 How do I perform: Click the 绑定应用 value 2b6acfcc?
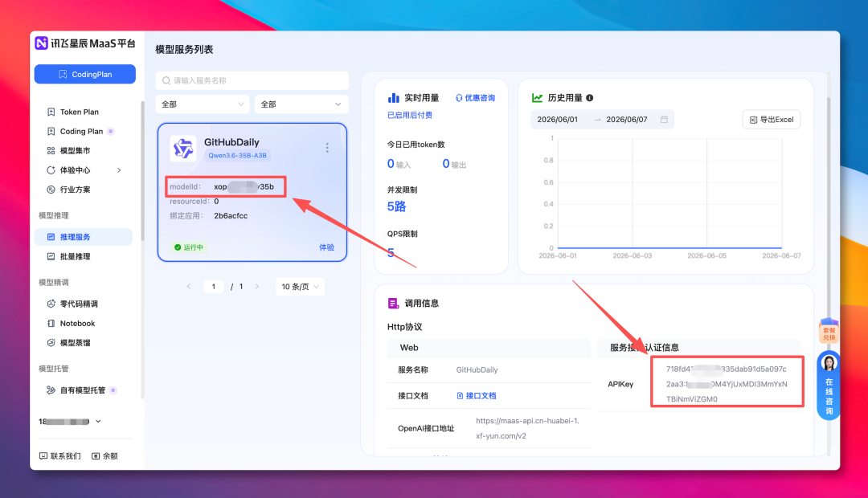(x=231, y=216)
